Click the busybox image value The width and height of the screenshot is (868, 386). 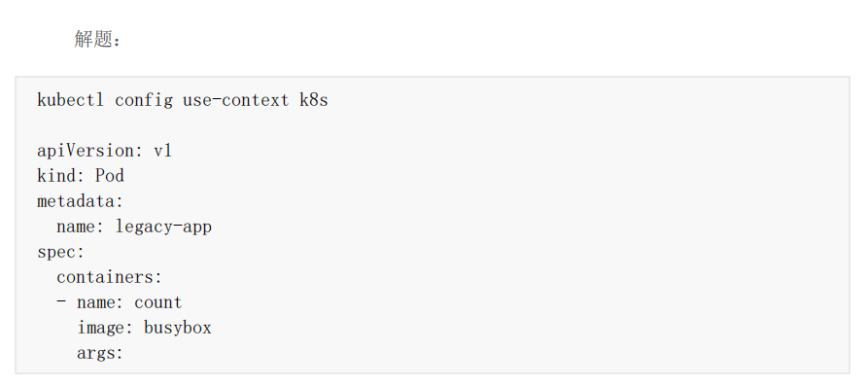(x=178, y=329)
